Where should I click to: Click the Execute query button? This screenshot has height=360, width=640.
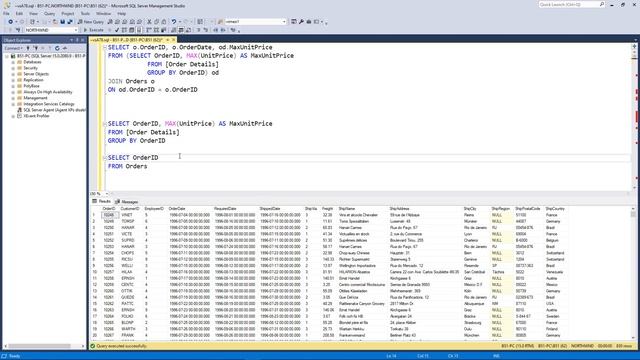pyautogui.click(x=93, y=30)
